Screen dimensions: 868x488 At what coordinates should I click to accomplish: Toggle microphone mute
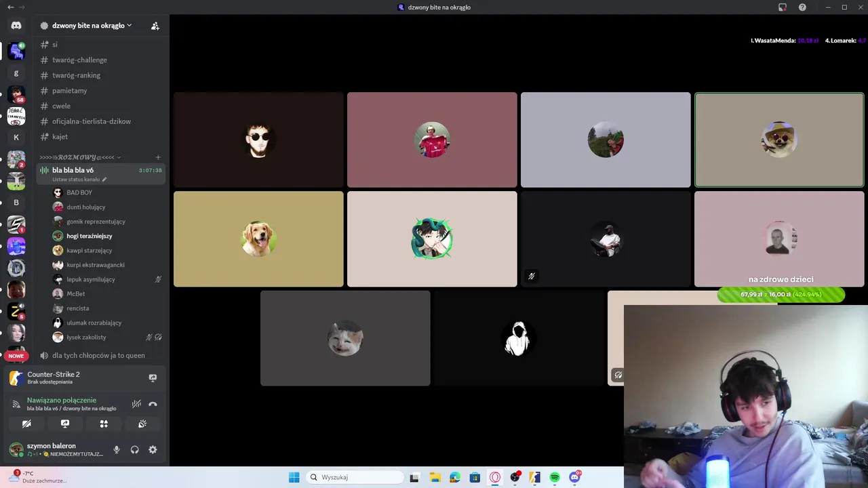pos(117,449)
